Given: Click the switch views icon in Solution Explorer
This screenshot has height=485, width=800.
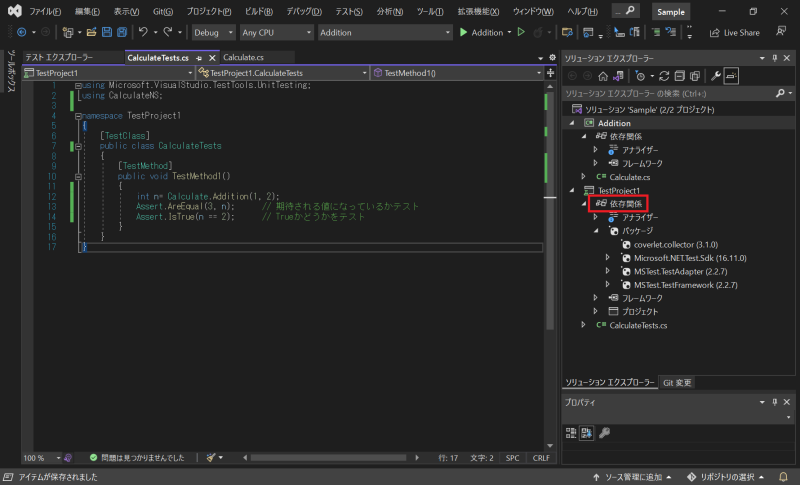Looking at the screenshot, I should [618, 76].
